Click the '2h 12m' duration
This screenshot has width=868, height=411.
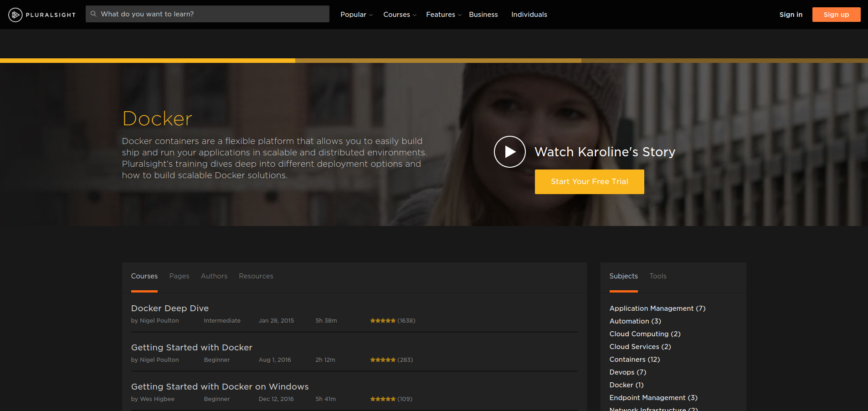point(325,360)
